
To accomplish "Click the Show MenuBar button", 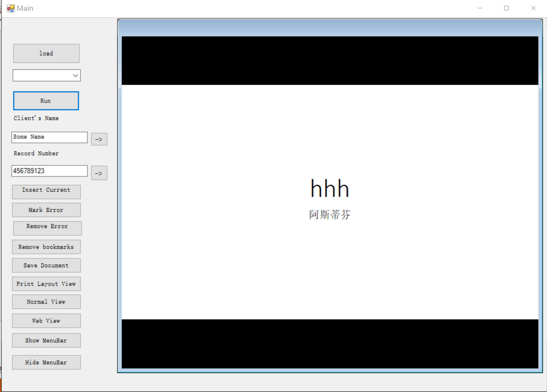I will [46, 340].
